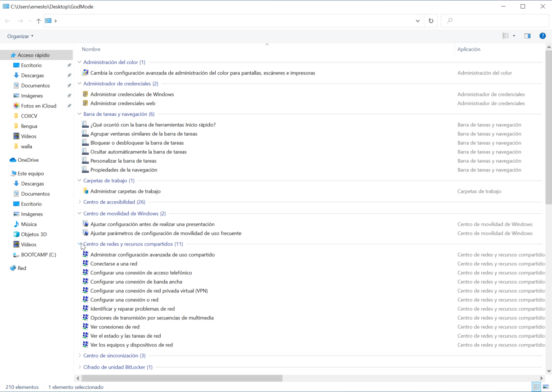Switch to details view in status bar
This screenshot has height=392, width=552.
536,387
